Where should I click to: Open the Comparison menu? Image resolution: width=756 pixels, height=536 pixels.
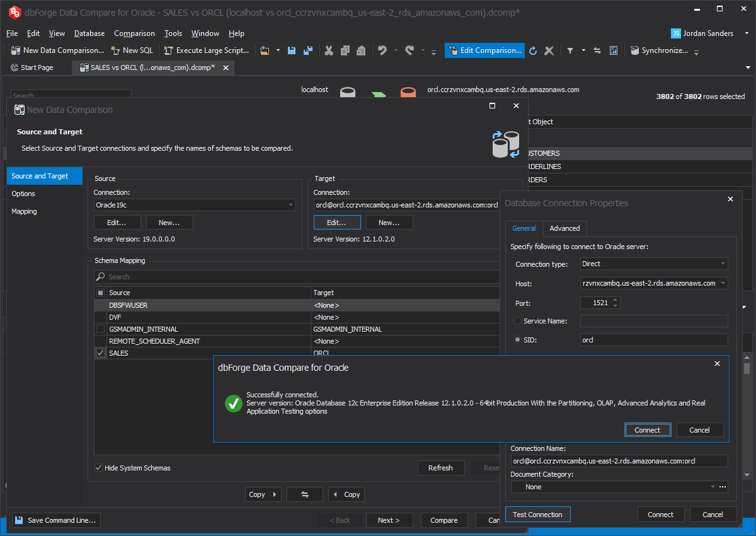point(134,33)
